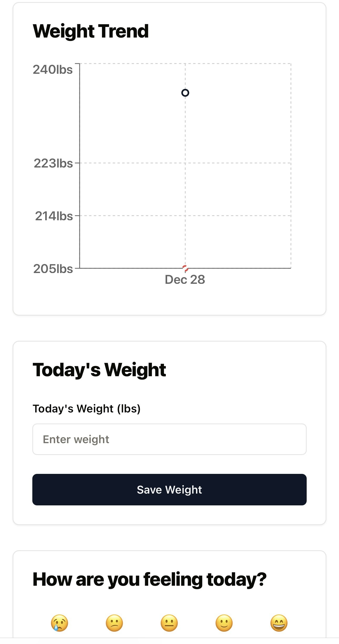This screenshot has height=644, width=339.
Task: Click the Today's Weight (lbs) field label
Action: [86, 409]
